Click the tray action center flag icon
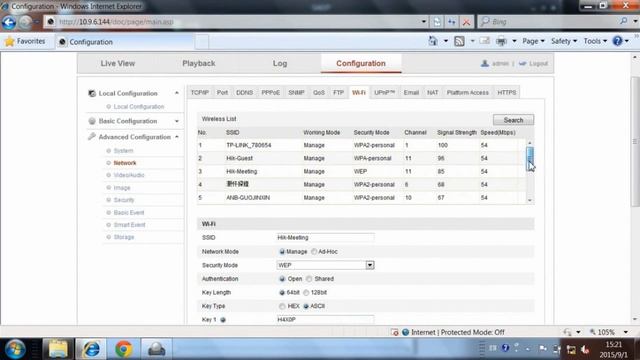The width and height of the screenshot is (640, 360). pos(542,348)
